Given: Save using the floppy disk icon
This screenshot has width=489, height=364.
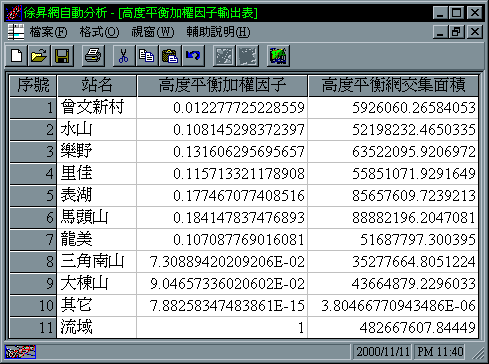Looking at the screenshot, I should pos(62,56).
